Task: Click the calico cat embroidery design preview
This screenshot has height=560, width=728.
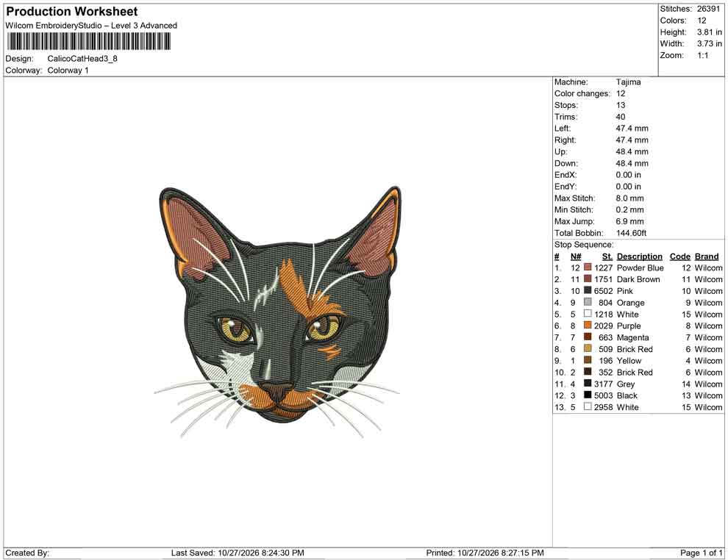Action: point(277,312)
